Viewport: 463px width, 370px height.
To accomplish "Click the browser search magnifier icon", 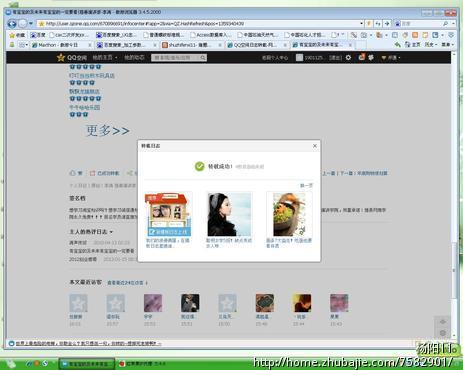I will click(445, 24).
